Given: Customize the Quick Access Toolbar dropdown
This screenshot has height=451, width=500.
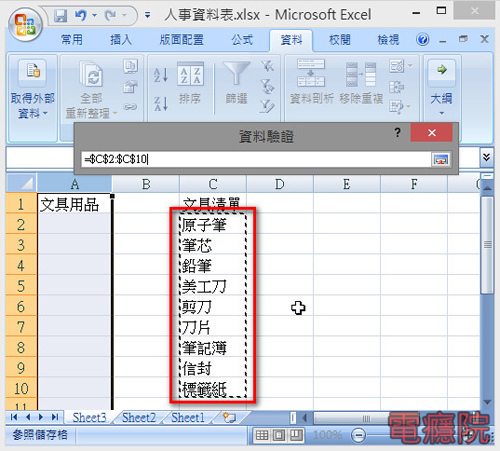Looking at the screenshot, I should click(x=147, y=15).
